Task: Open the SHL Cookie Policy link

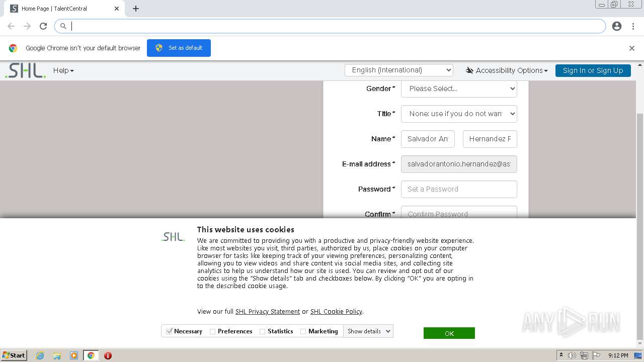Action: click(x=336, y=312)
